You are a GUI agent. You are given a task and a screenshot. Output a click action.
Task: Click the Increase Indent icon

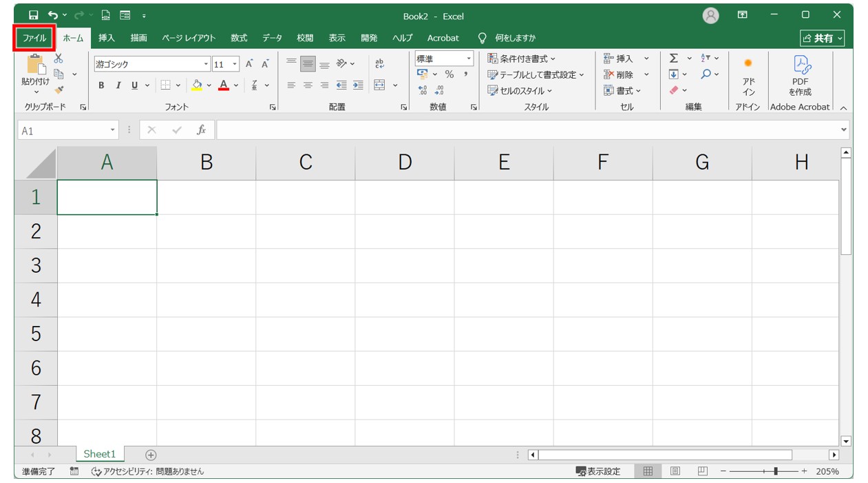coord(358,85)
